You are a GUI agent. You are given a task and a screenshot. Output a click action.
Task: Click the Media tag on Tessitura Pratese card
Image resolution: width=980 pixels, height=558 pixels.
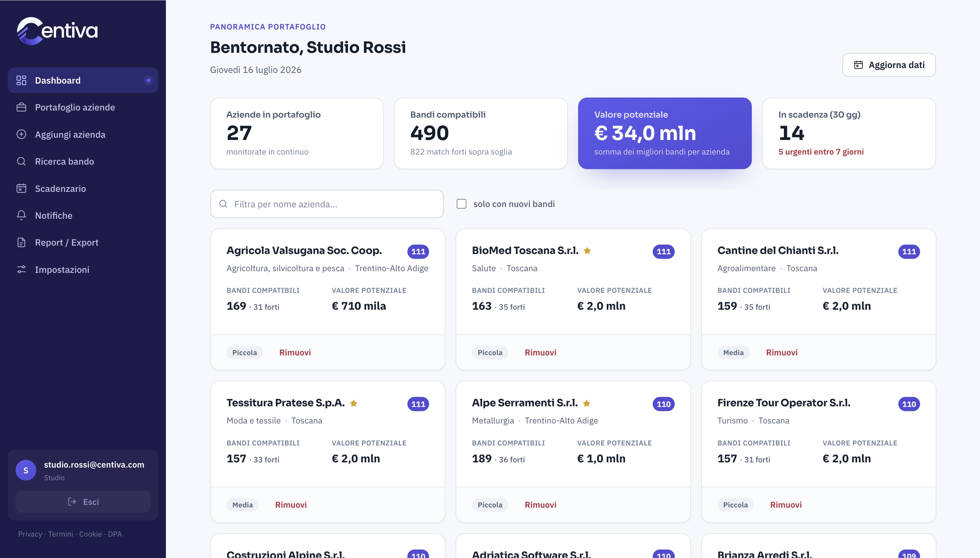tap(243, 505)
